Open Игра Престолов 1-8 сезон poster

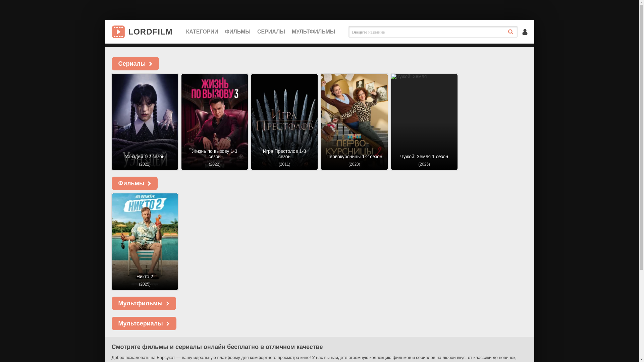pos(284,122)
